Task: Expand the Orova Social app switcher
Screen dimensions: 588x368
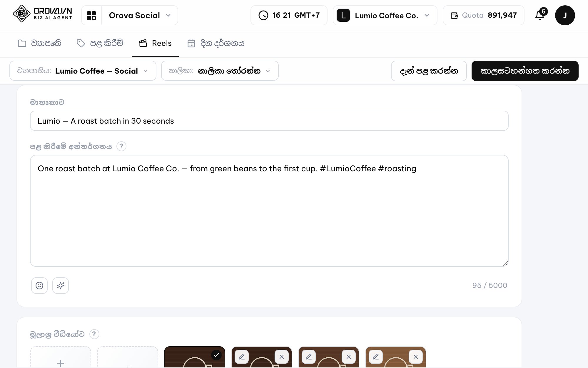Action: tap(139, 15)
